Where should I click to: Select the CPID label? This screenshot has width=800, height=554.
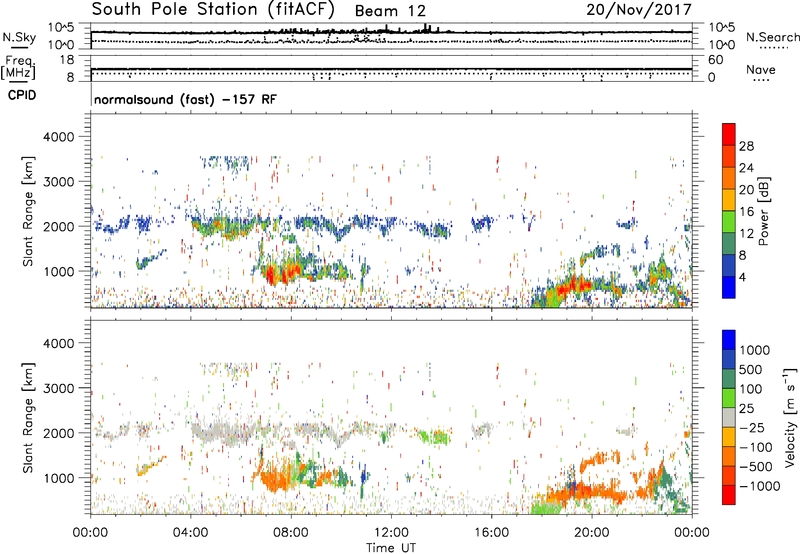pos(22,95)
